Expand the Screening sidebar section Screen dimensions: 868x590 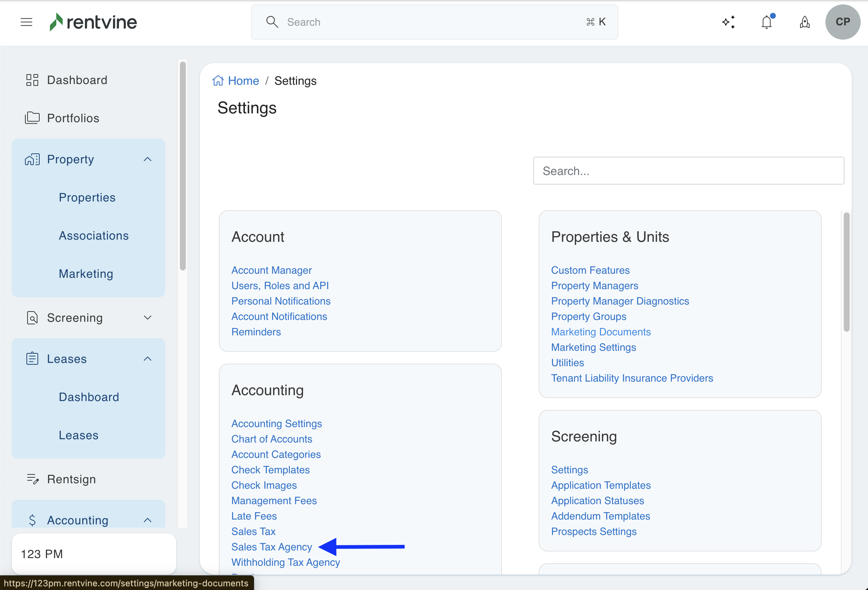[x=148, y=318]
